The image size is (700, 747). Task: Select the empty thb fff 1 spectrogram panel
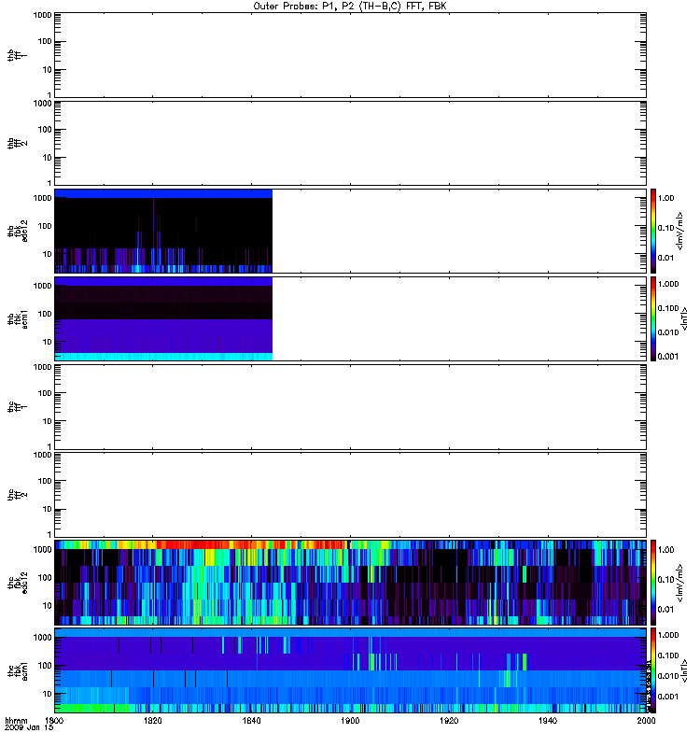[350, 55]
